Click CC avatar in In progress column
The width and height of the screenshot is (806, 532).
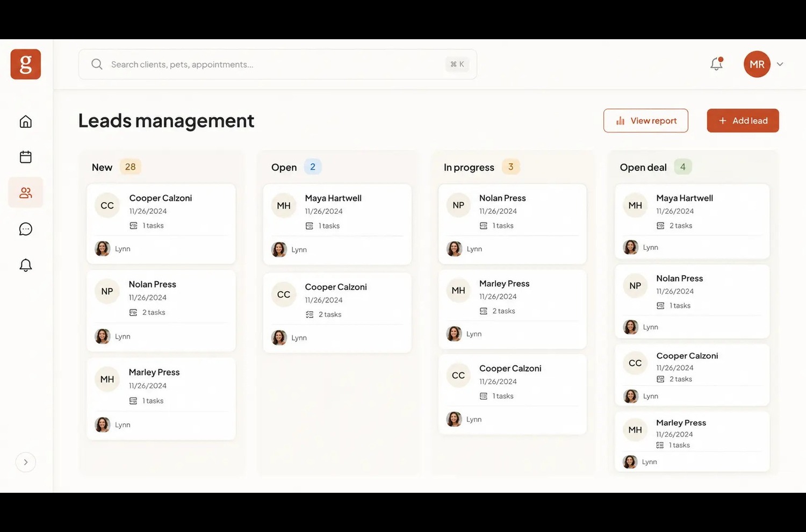pos(458,375)
